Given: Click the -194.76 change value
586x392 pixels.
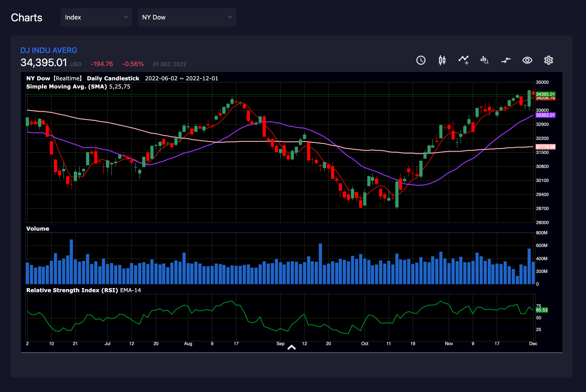Looking at the screenshot, I should [101, 64].
